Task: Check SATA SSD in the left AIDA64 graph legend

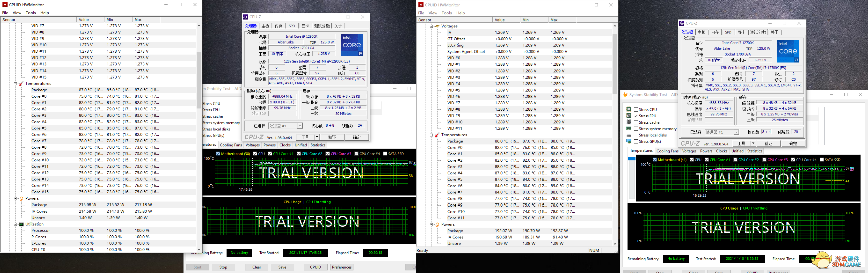Action: coord(385,154)
